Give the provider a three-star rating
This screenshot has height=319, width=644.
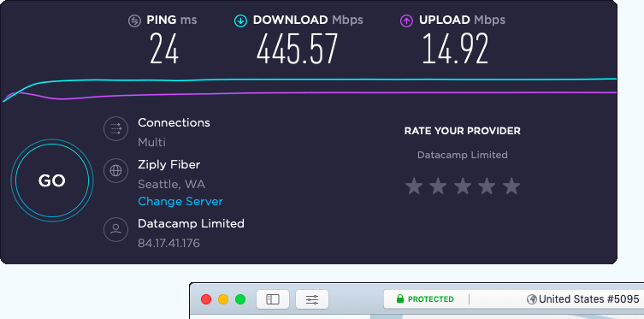(463, 186)
